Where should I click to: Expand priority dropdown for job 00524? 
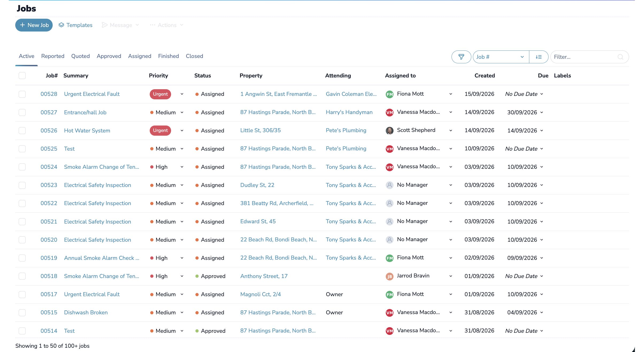pyautogui.click(x=182, y=167)
